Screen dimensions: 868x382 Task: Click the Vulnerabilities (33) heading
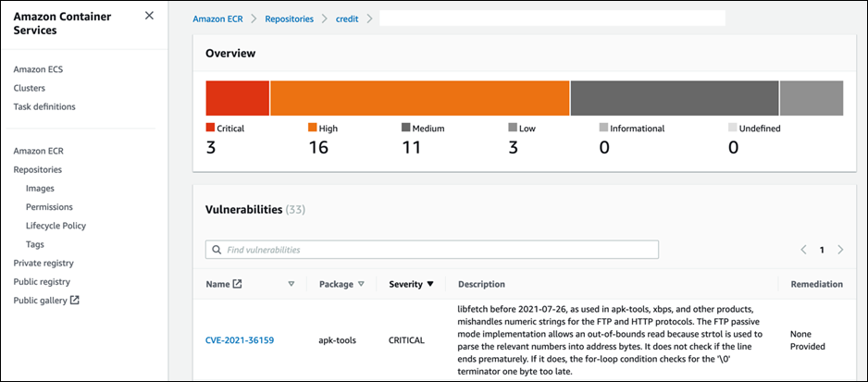(x=255, y=210)
